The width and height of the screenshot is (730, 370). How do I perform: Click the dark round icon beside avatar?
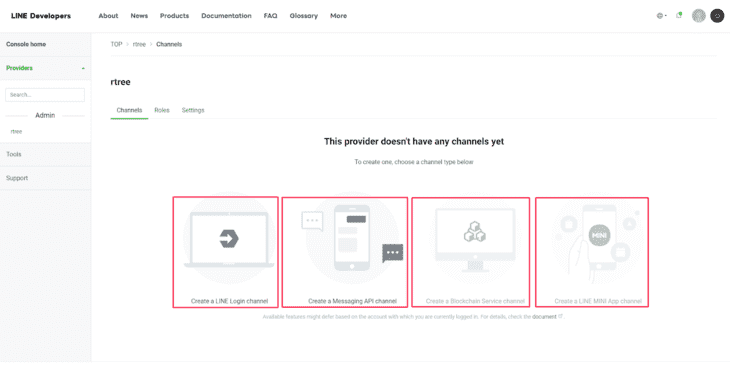click(x=717, y=16)
